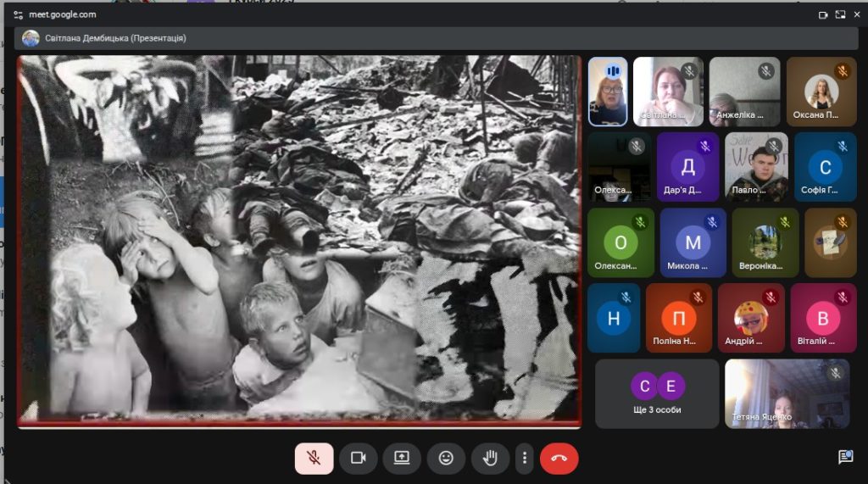
Task: Raise hand using the hand icon
Action: (x=490, y=458)
